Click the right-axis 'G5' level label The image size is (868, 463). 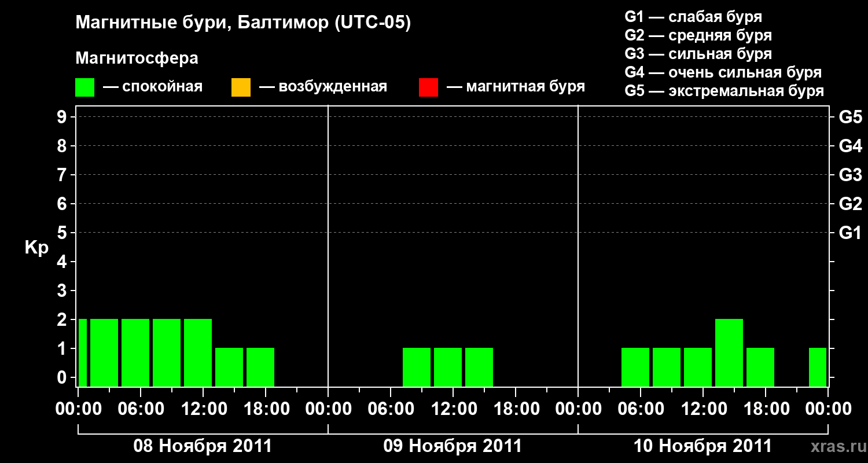pos(851,117)
